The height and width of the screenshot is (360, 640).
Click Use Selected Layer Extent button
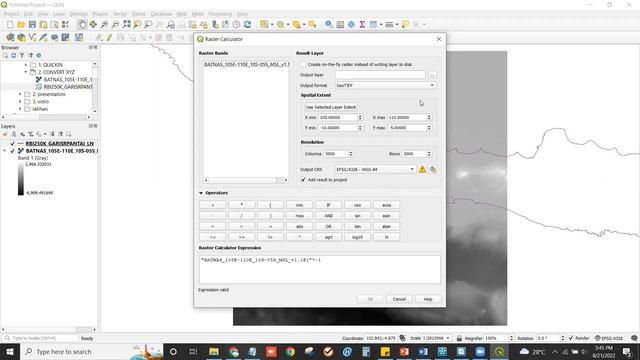331,107
